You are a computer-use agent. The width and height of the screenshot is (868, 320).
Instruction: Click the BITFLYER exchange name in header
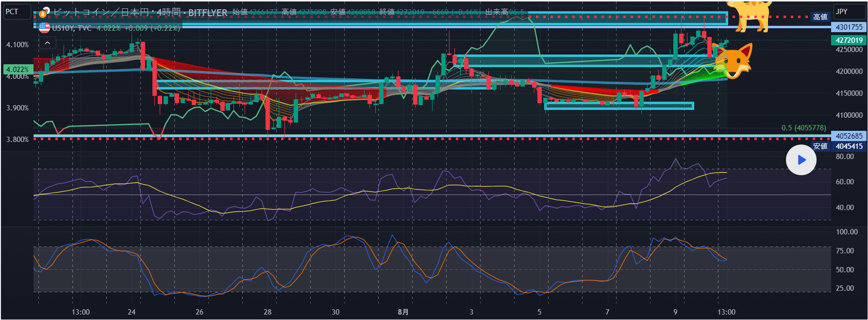pos(208,12)
